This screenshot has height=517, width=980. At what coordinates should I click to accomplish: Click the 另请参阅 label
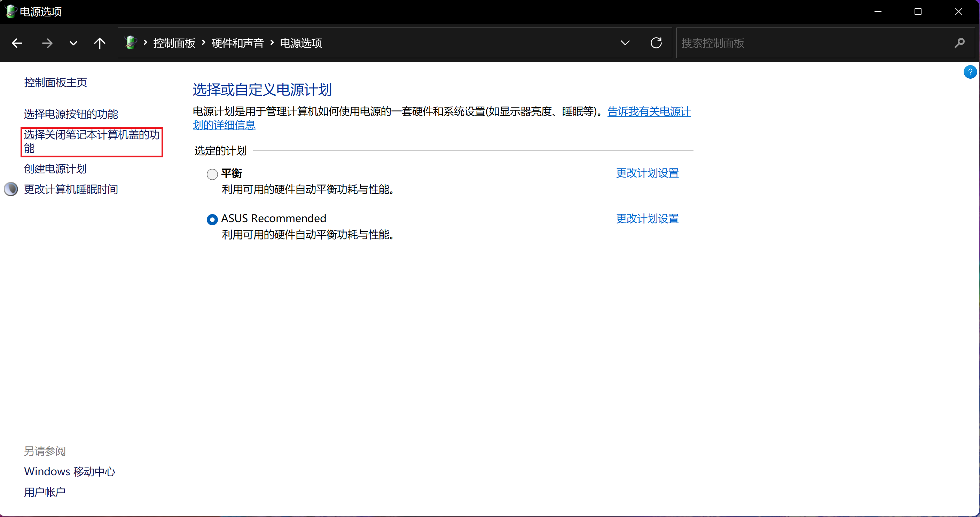click(45, 451)
